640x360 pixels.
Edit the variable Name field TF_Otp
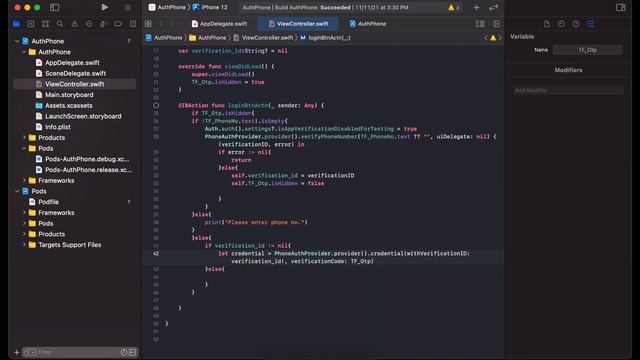point(587,50)
